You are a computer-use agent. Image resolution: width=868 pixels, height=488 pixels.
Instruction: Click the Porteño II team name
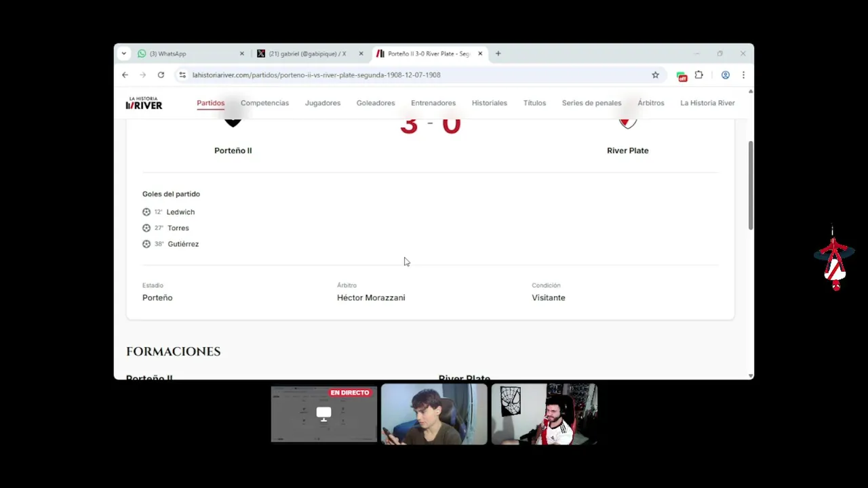[233, 150]
